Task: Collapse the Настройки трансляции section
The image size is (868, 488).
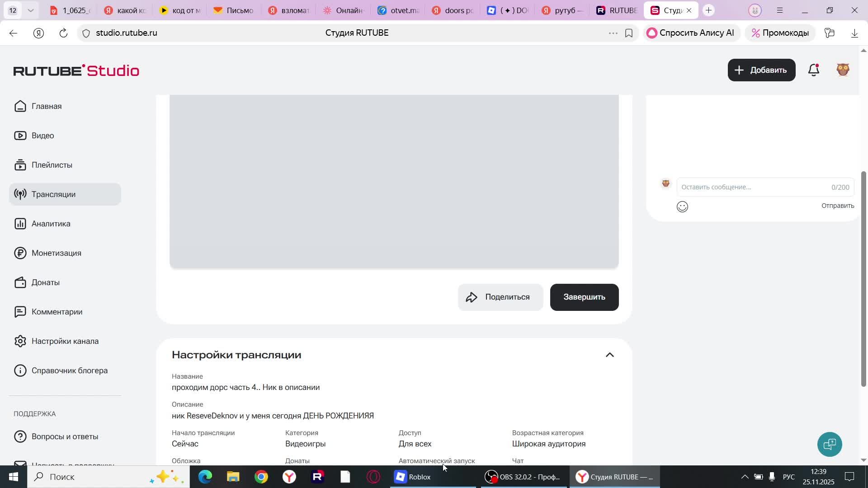Action: click(x=609, y=355)
